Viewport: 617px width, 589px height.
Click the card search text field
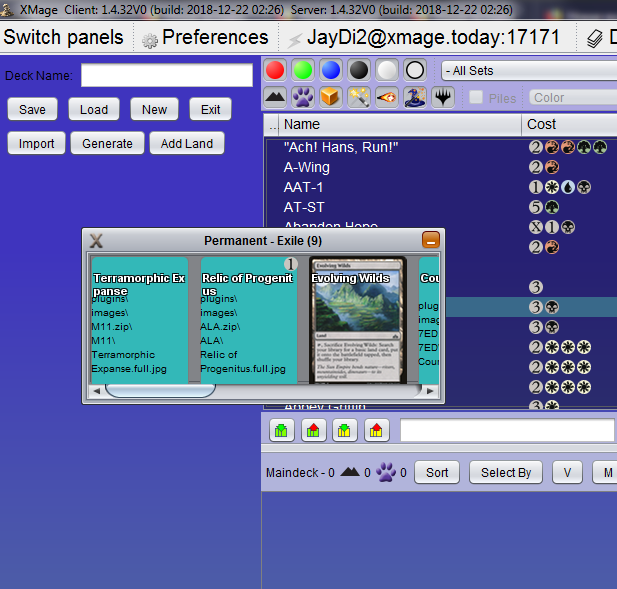click(507, 430)
